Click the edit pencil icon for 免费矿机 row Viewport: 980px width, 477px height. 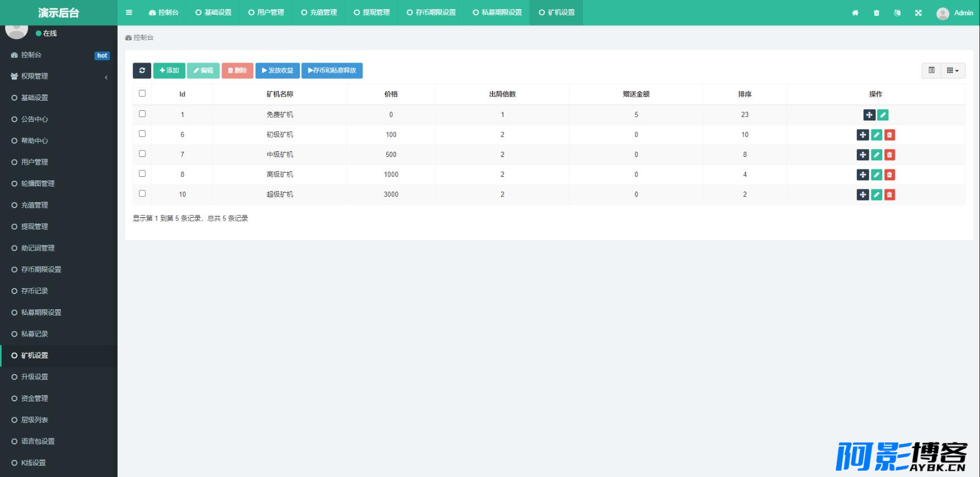[883, 115]
